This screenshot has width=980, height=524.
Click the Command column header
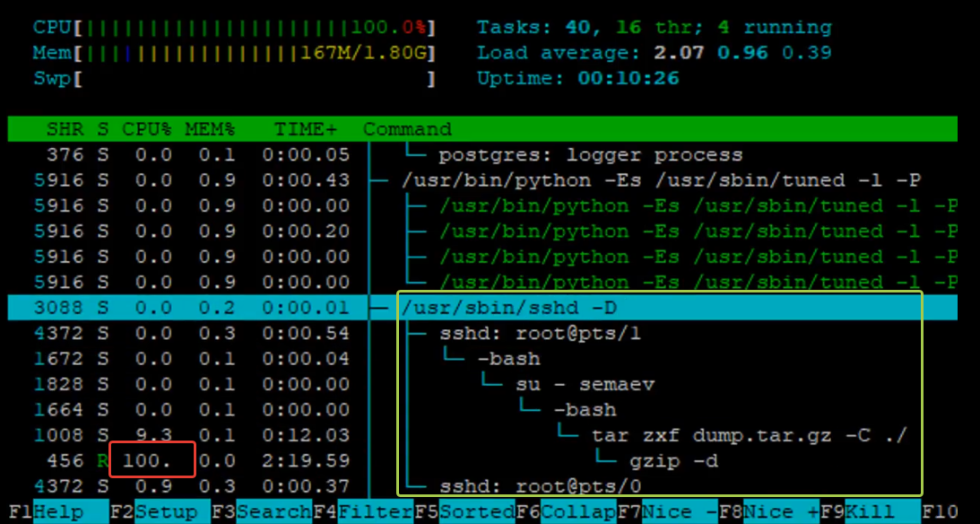click(x=407, y=129)
